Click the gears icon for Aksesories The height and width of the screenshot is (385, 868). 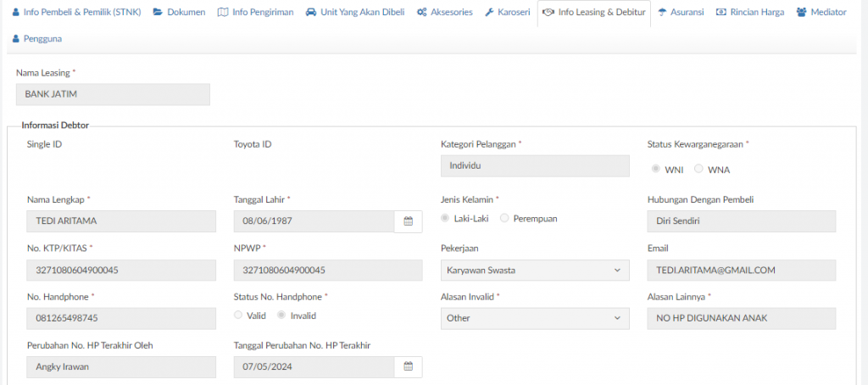tap(422, 12)
